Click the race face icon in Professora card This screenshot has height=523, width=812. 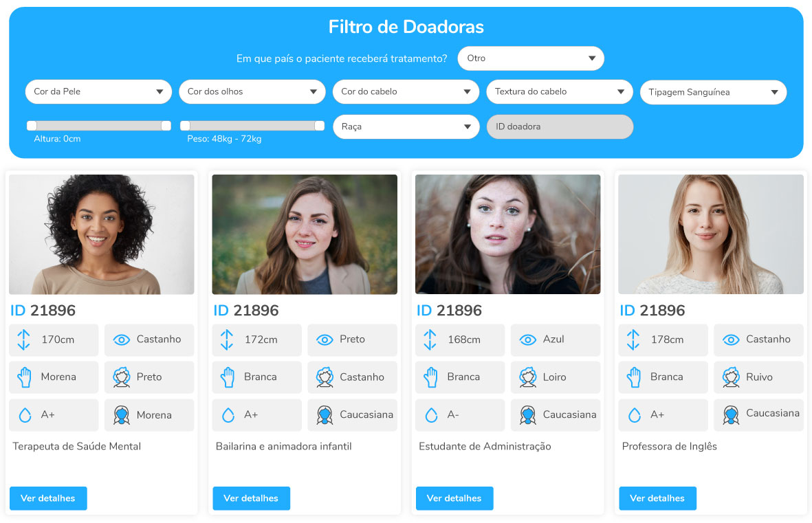click(731, 415)
